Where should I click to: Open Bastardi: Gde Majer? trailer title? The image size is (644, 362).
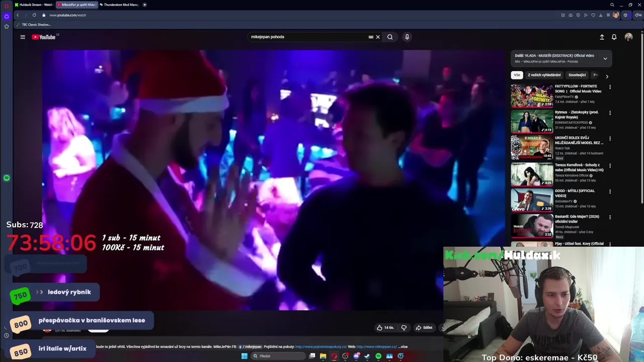pos(577,219)
